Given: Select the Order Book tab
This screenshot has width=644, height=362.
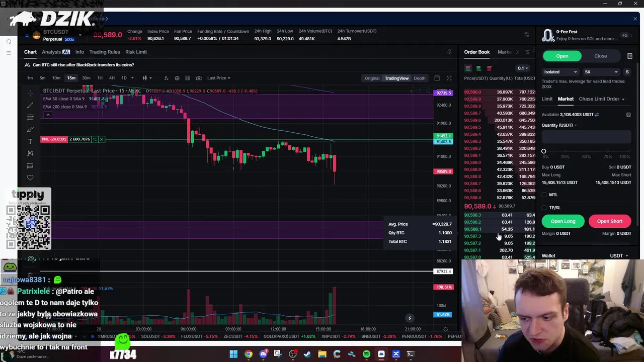Looking at the screenshot, I should [x=477, y=52].
